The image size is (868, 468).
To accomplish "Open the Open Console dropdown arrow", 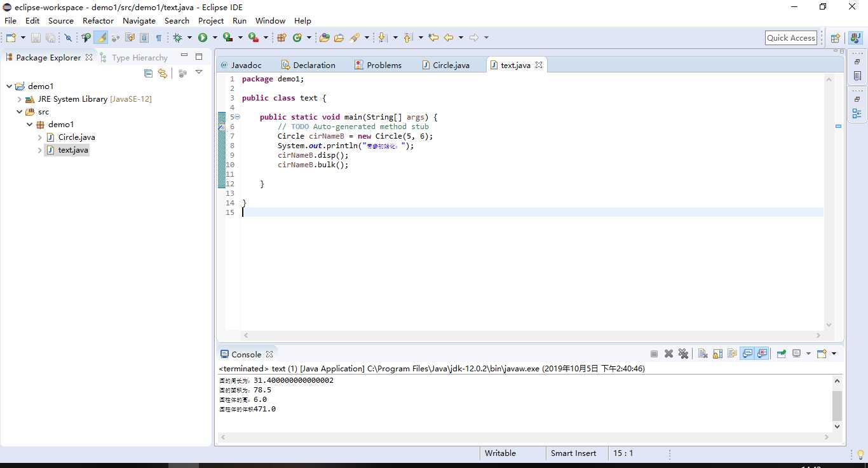I will (x=834, y=354).
